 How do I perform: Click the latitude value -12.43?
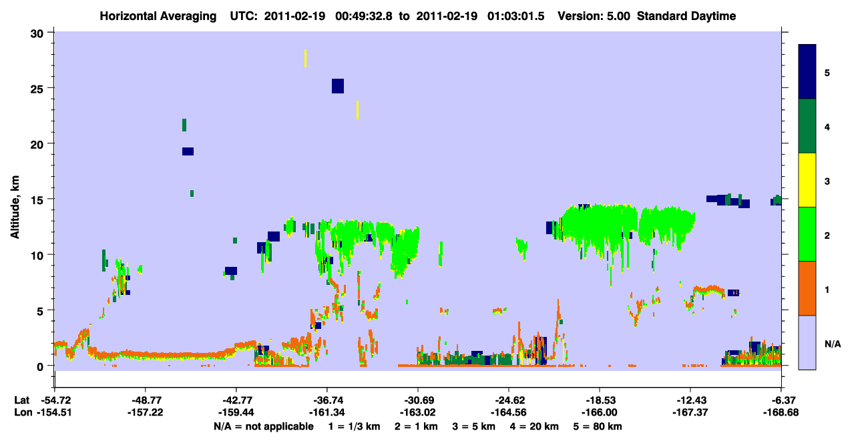click(691, 400)
